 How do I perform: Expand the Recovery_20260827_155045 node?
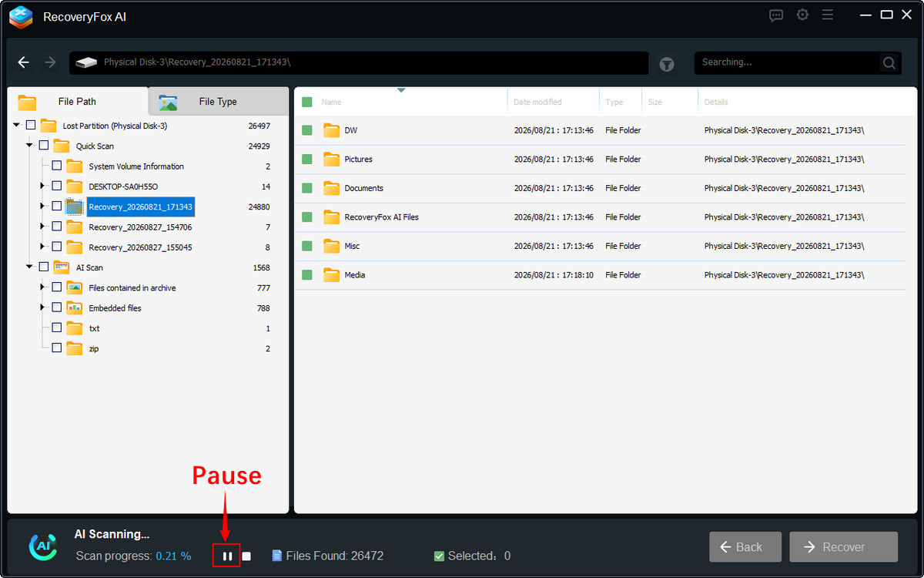tap(42, 247)
